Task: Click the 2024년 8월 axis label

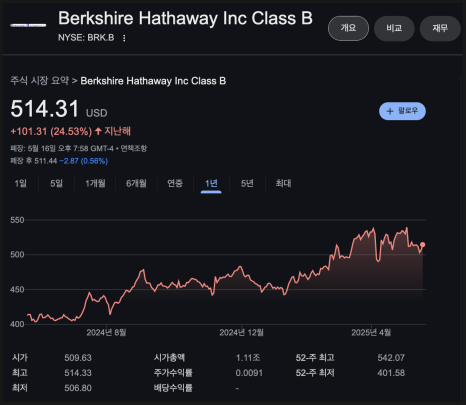Action: [106, 332]
